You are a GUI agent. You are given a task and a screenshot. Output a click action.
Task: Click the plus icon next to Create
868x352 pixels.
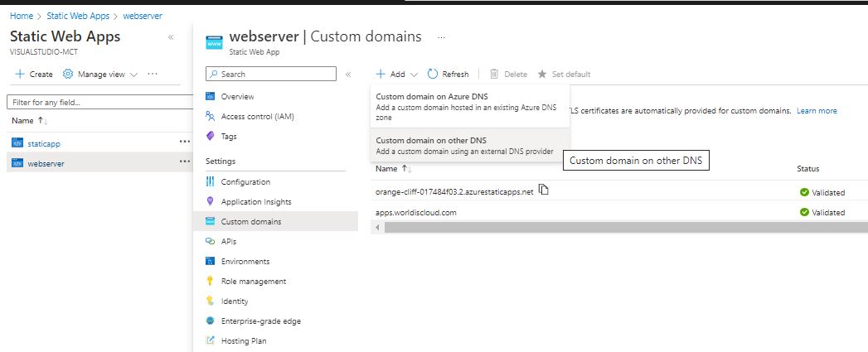[x=19, y=74]
